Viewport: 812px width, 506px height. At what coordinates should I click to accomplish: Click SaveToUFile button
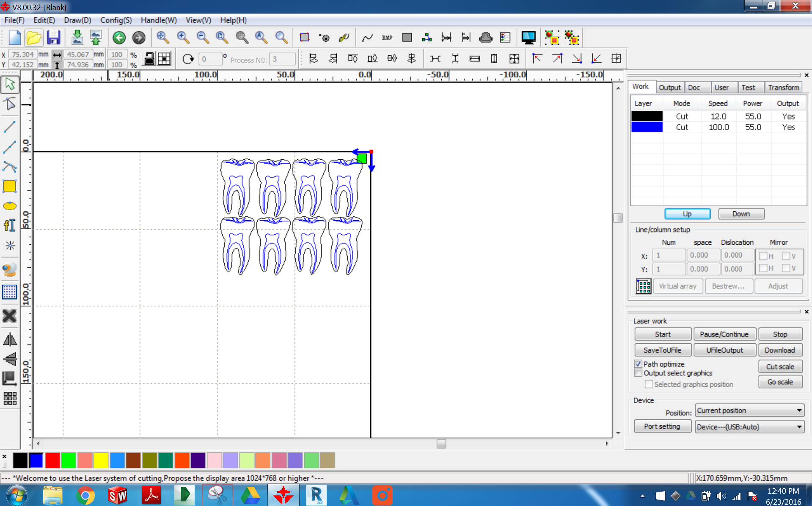663,350
